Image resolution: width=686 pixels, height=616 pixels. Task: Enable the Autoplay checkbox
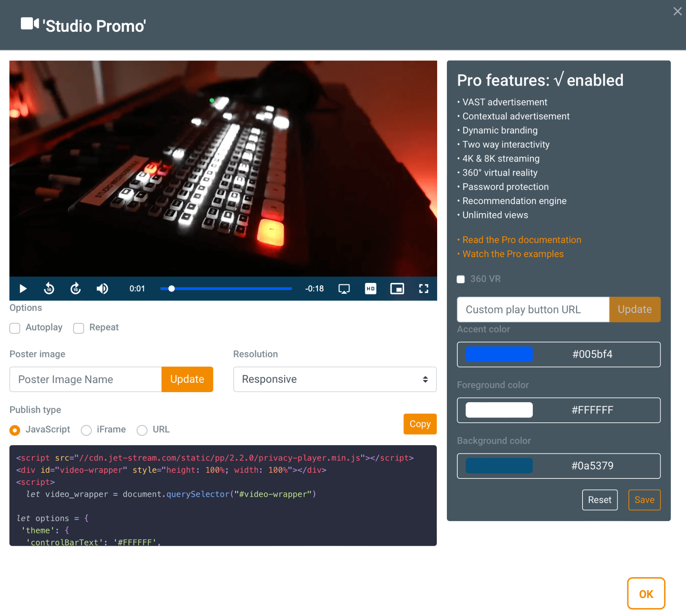[15, 328]
